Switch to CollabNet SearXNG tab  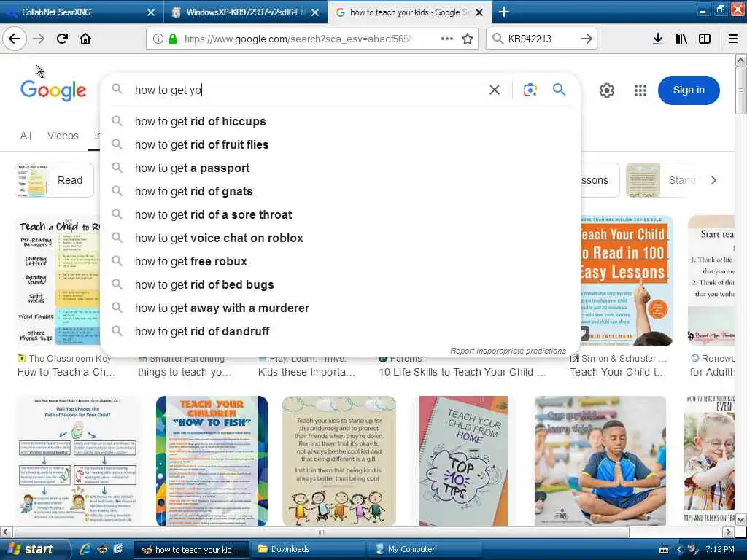tap(81, 12)
